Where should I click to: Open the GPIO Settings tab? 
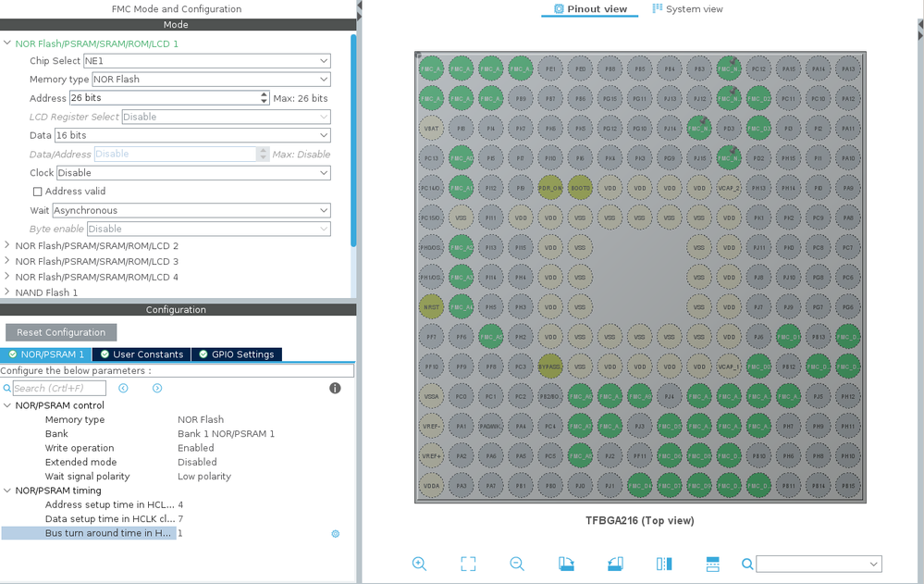(237, 354)
